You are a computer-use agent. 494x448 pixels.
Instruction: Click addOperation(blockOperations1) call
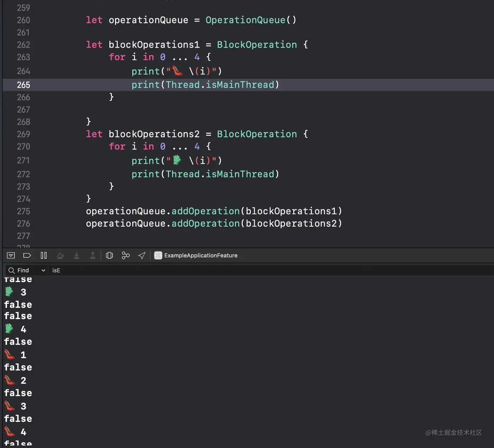click(257, 211)
